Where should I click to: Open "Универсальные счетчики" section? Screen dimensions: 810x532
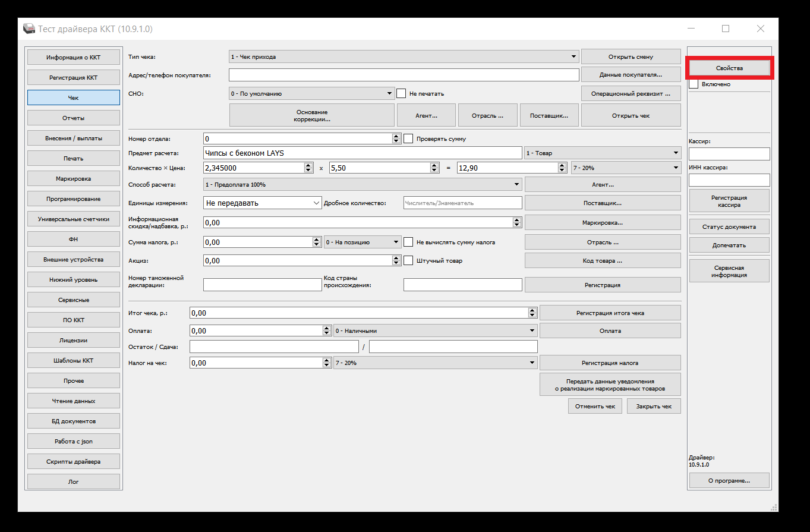tap(74, 219)
